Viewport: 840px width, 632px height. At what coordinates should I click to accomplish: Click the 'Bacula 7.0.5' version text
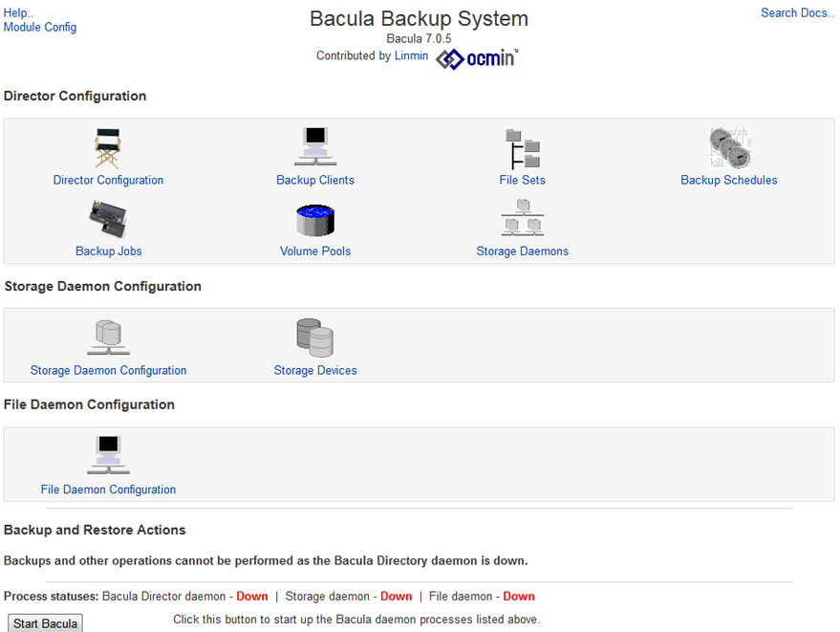point(419,38)
